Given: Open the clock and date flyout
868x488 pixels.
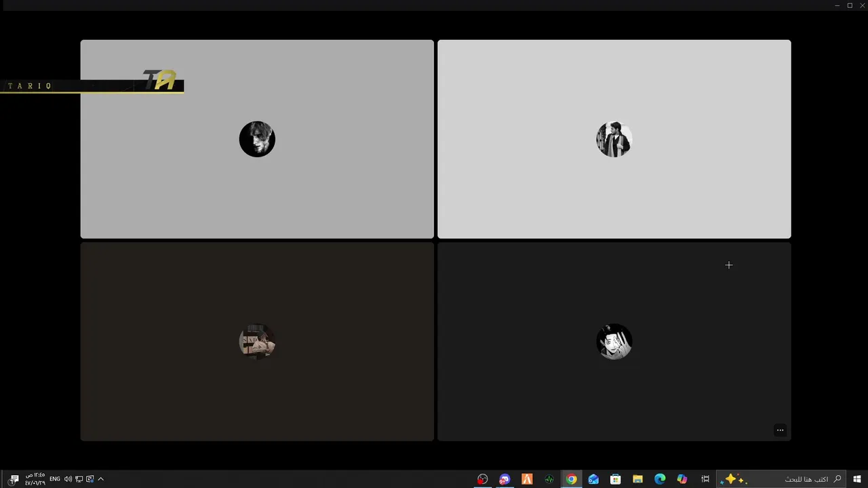Looking at the screenshot, I should point(35,479).
